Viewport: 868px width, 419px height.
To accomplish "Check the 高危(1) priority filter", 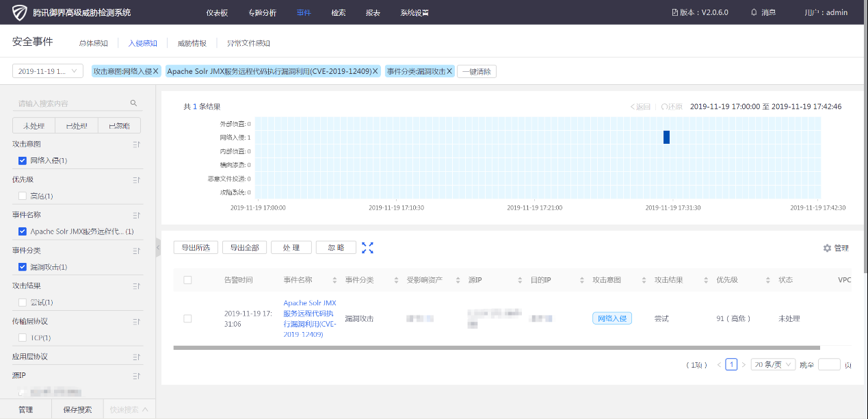I will [23, 196].
